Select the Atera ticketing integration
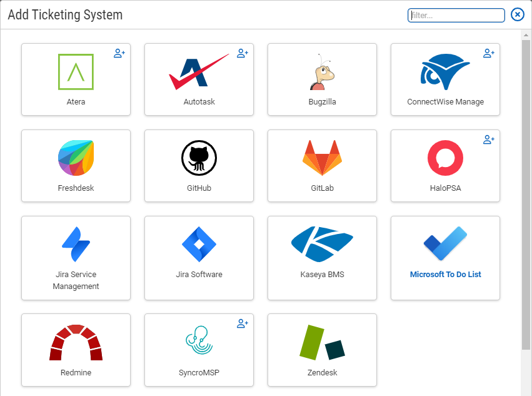Viewport: 532px width, 396px height. (76, 72)
